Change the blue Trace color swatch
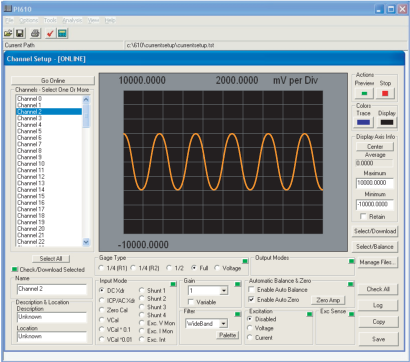410x362 pixels. click(363, 122)
